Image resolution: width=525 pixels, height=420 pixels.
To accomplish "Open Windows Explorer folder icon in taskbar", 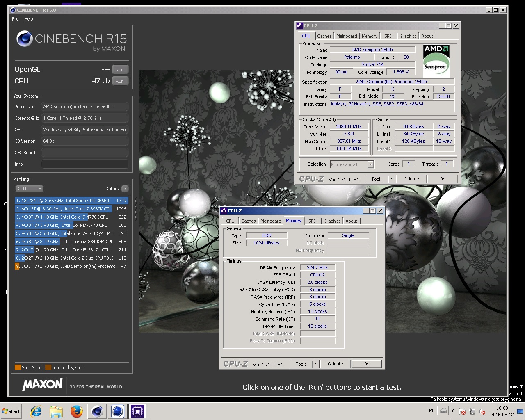I will pyautogui.click(x=56, y=411).
